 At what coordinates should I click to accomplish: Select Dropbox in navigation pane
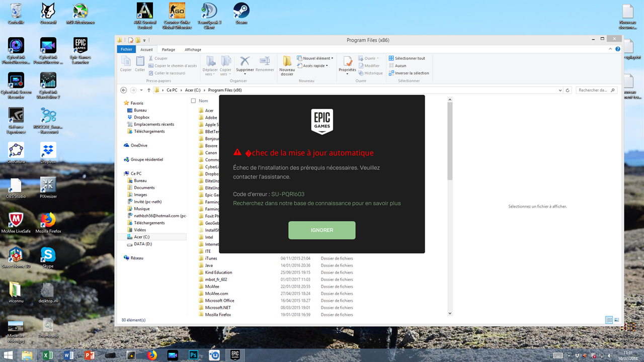[x=141, y=117]
